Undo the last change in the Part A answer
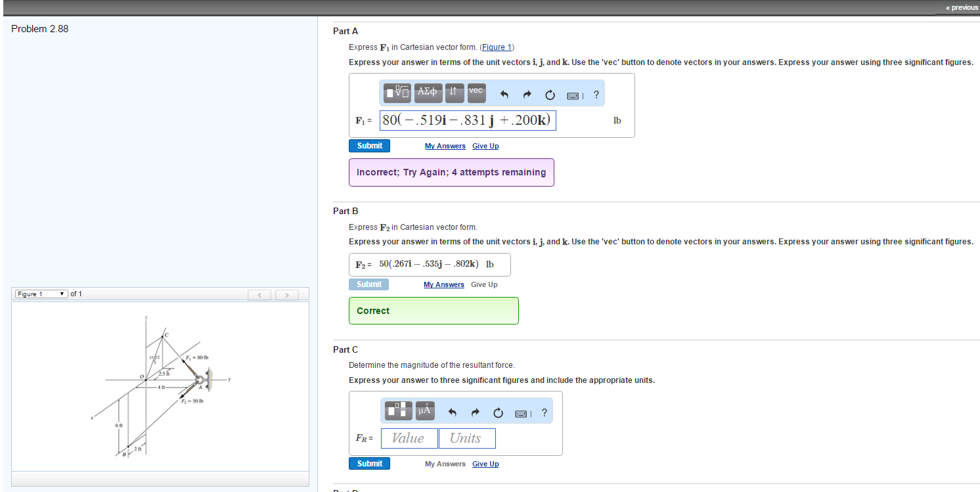The height and width of the screenshot is (492, 980). [504, 95]
